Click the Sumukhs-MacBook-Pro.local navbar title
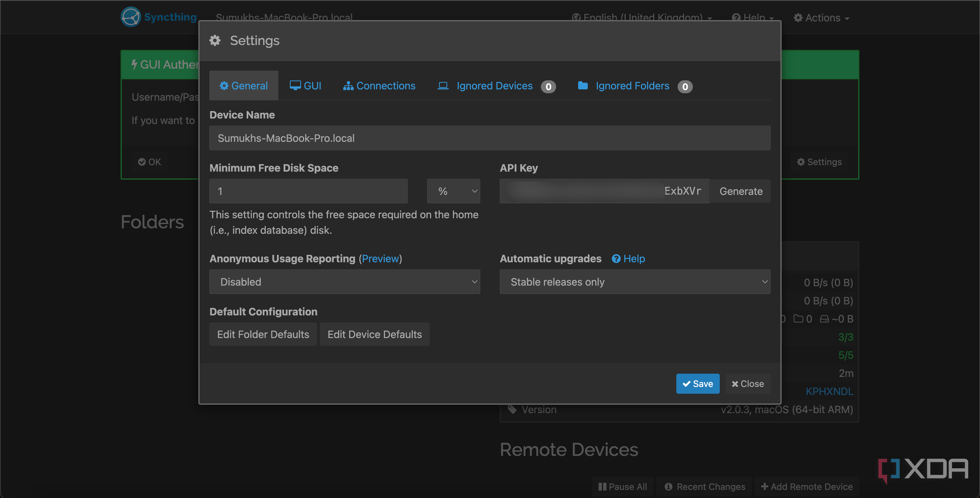The width and height of the screenshot is (980, 498). point(284,17)
